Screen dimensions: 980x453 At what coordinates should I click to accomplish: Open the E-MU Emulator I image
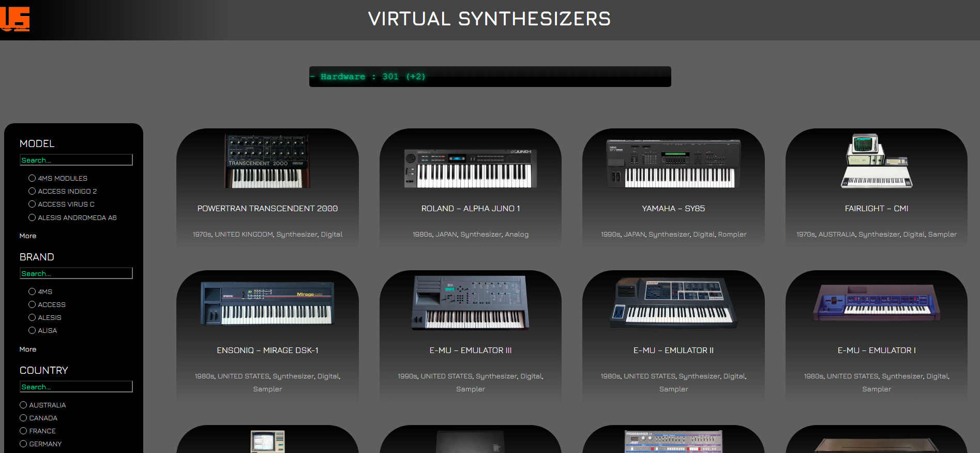coord(877,303)
